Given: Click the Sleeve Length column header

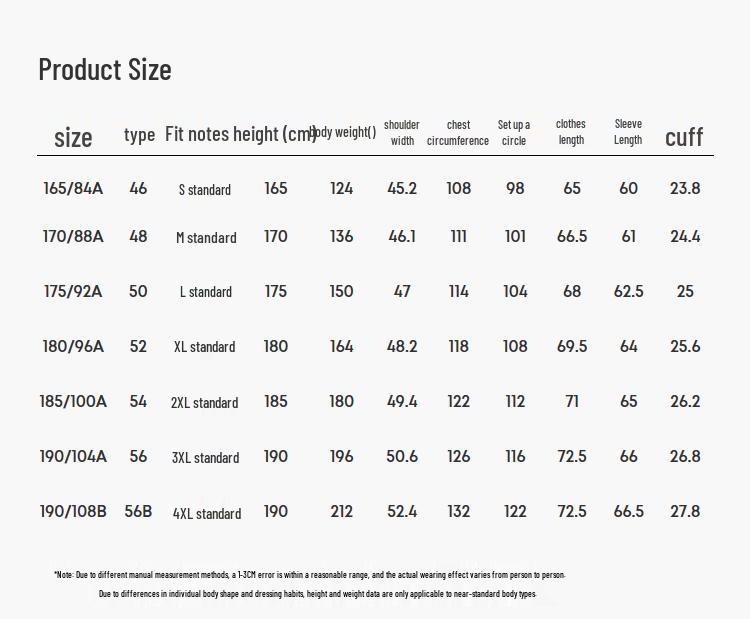Looking at the screenshot, I should click(x=628, y=132).
